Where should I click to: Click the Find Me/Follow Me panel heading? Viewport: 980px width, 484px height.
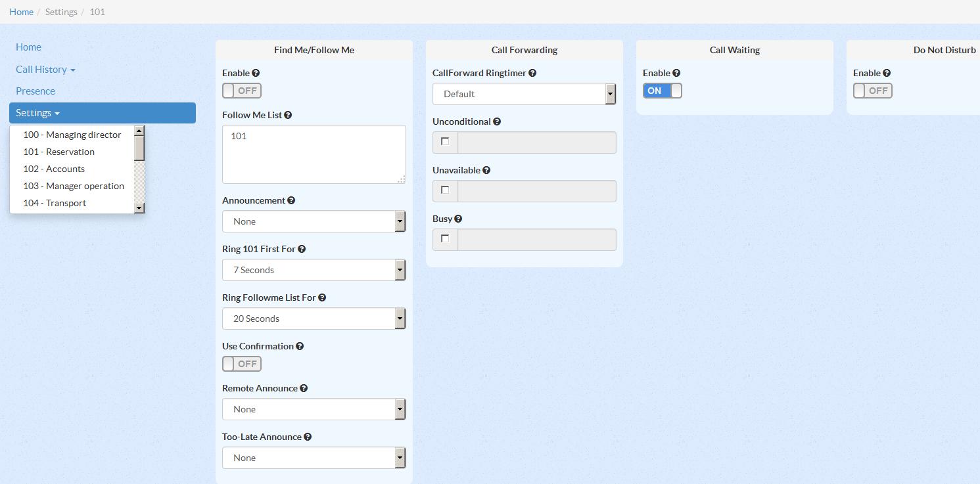click(314, 50)
